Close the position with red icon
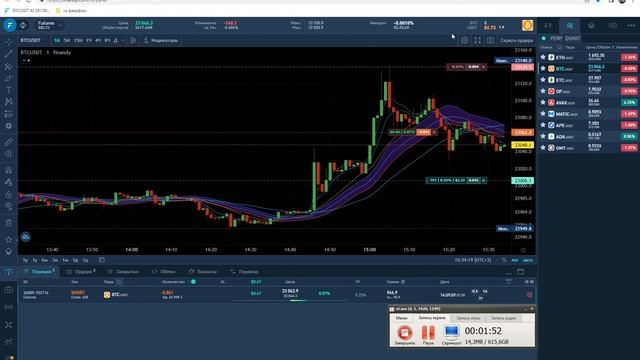The width and height of the screenshot is (640, 360). (529, 295)
